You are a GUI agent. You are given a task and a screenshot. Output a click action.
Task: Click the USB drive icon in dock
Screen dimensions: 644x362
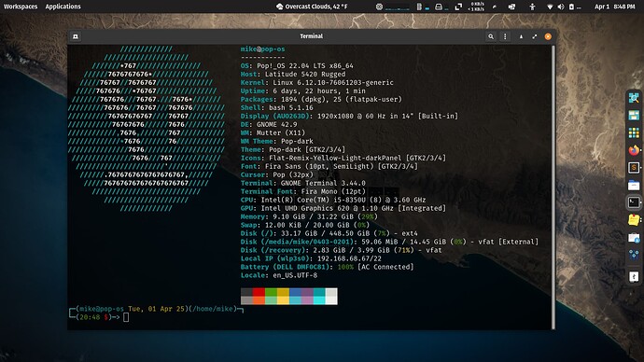pos(634,276)
